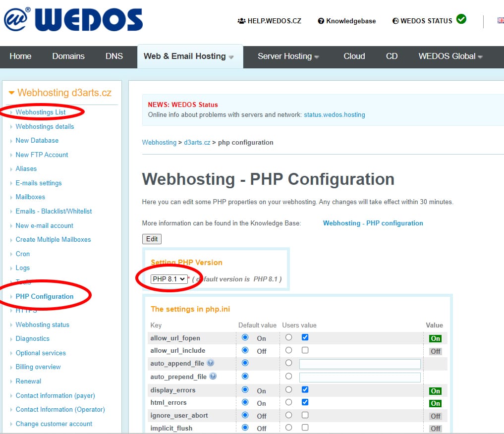Select users value radio for allow_url_include
This screenshot has width=504, height=434.
pos(288,350)
